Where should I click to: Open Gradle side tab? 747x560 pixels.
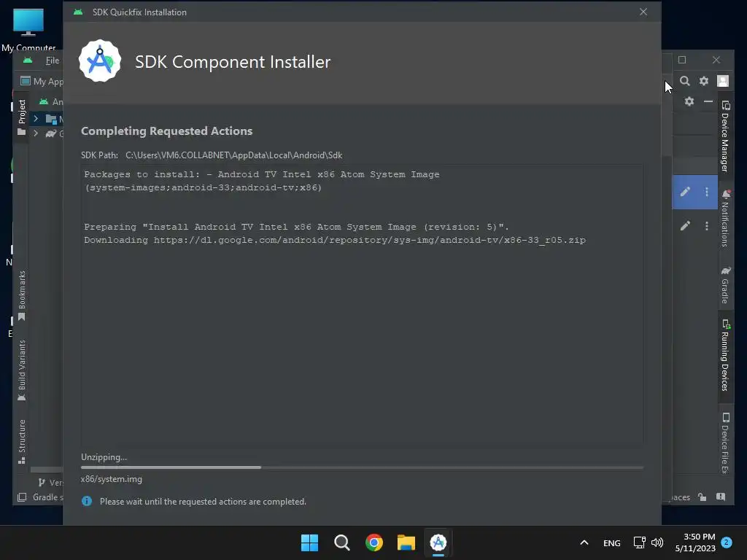tap(725, 285)
